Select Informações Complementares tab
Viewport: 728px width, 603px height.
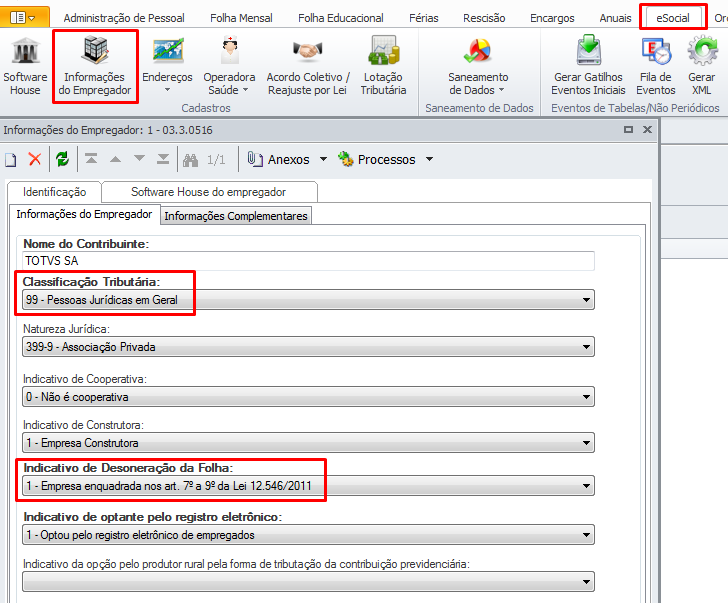236,216
